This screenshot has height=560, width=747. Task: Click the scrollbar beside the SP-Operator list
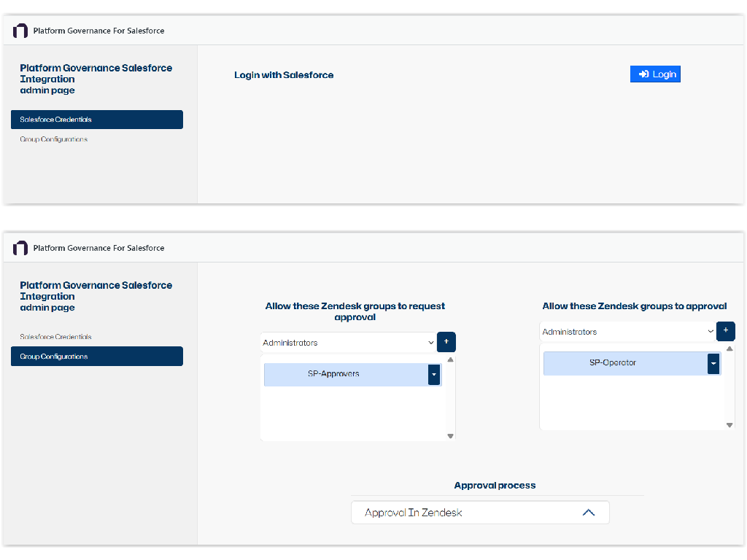729,386
